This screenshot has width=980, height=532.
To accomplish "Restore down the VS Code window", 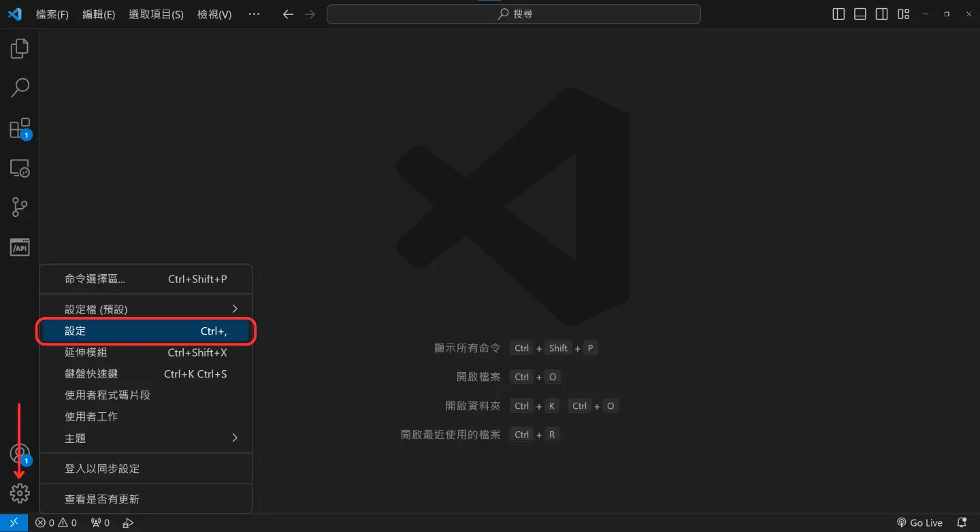I will (947, 14).
